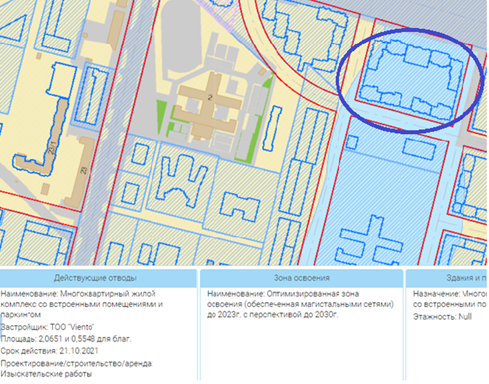Image resolution: width=489 pixels, height=384 pixels.
Task: Select the small square outline below the ellipse
Action: pyautogui.click(x=352, y=142)
